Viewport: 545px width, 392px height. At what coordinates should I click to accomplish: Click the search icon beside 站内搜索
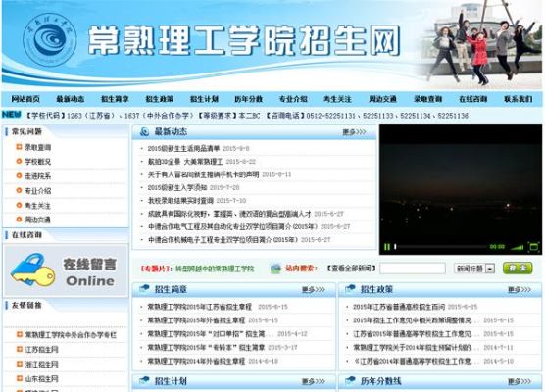(x=275, y=269)
